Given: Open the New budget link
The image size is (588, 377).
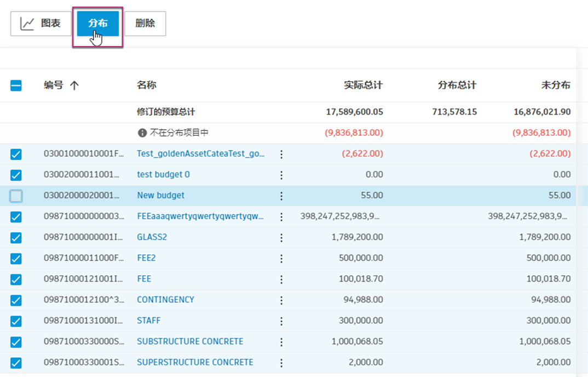Looking at the screenshot, I should click(x=161, y=195).
